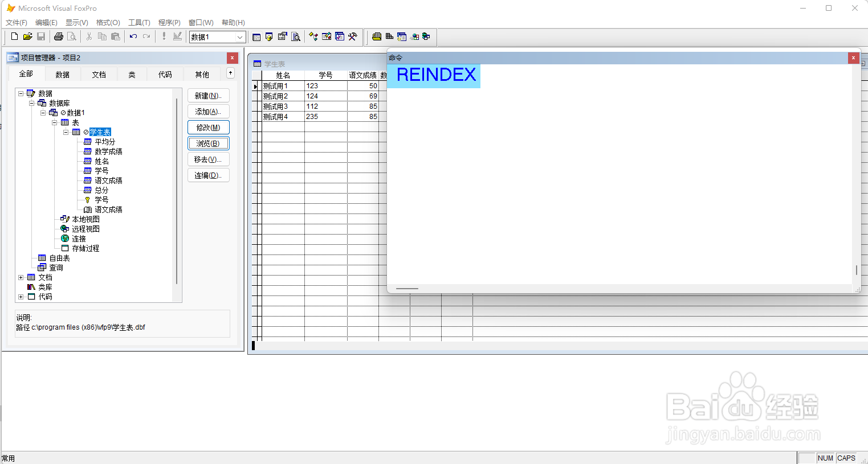
Task: Click the yellow table icon in second toolbar
Action: coord(377,36)
